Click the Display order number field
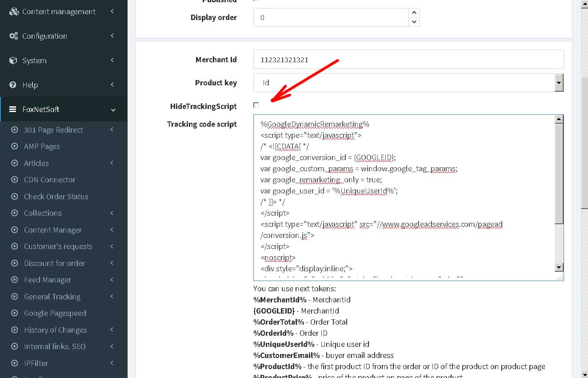The height and width of the screenshot is (378, 588). (x=331, y=18)
